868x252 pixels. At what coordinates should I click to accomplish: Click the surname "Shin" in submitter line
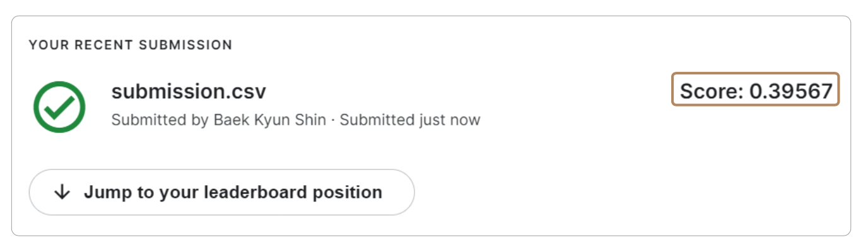(312, 120)
